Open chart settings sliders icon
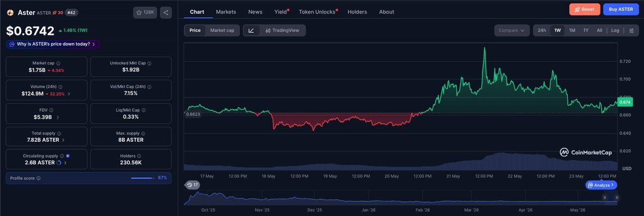The image size is (644, 216). click(x=631, y=30)
